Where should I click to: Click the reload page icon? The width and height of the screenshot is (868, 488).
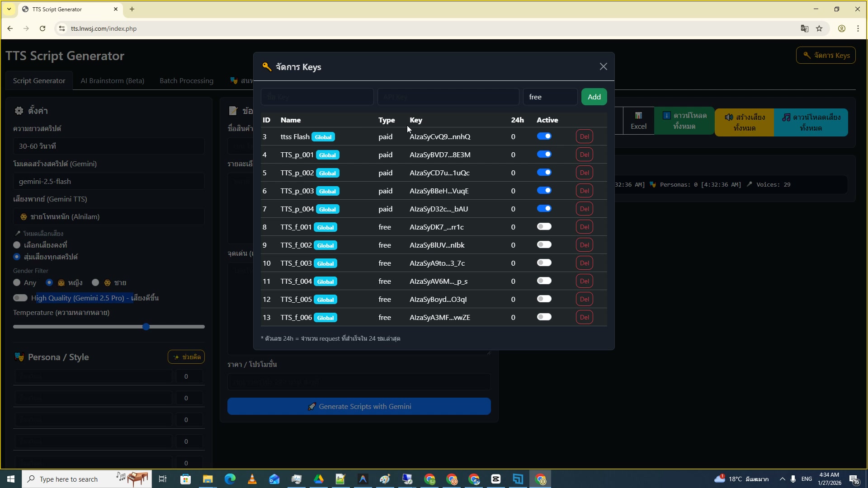[42, 28]
